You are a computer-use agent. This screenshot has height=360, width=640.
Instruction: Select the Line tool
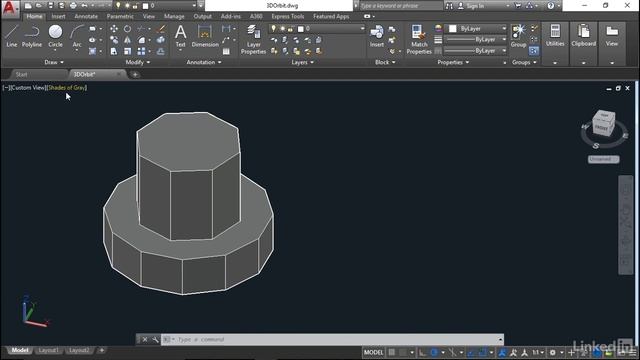11,36
